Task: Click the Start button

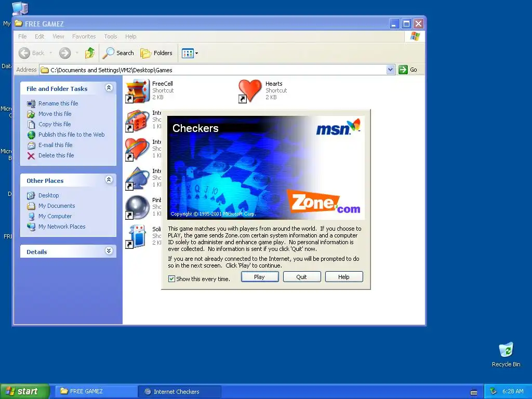Action: tap(24, 391)
